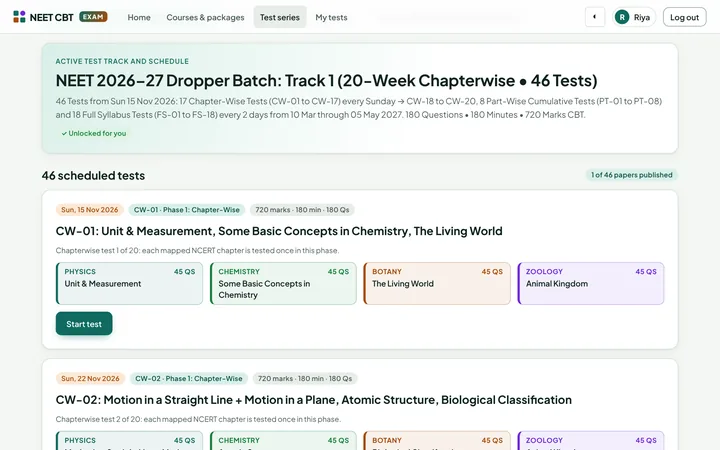Select the Test series tab
This screenshot has width=720, height=450.
pos(280,17)
